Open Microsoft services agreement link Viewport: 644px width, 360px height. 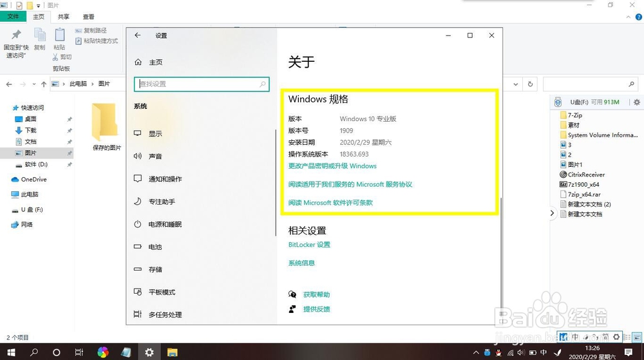pyautogui.click(x=350, y=184)
